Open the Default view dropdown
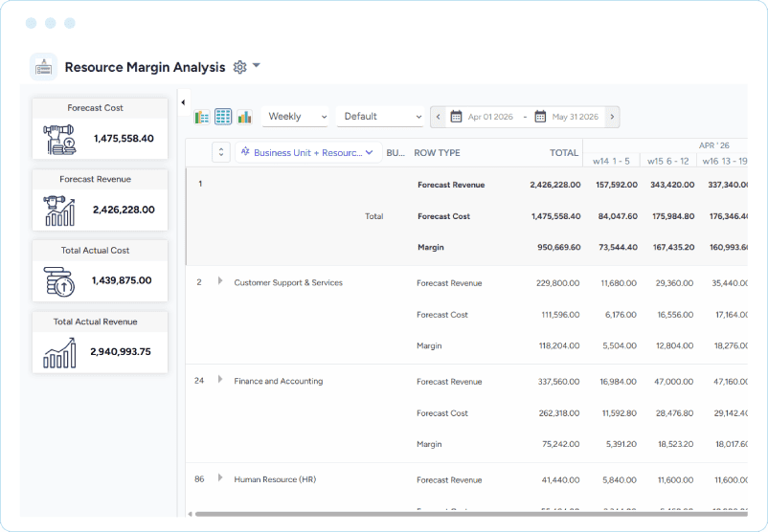768x532 pixels. (380, 117)
